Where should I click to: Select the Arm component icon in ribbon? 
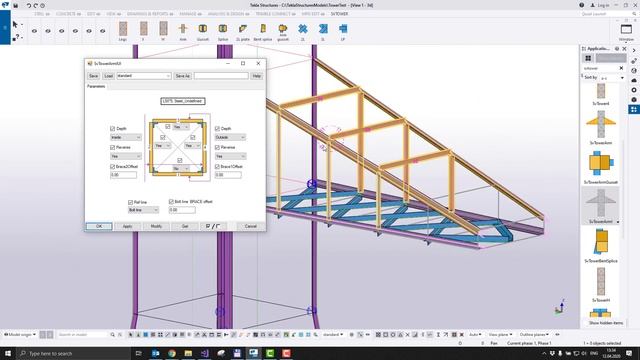[183, 29]
